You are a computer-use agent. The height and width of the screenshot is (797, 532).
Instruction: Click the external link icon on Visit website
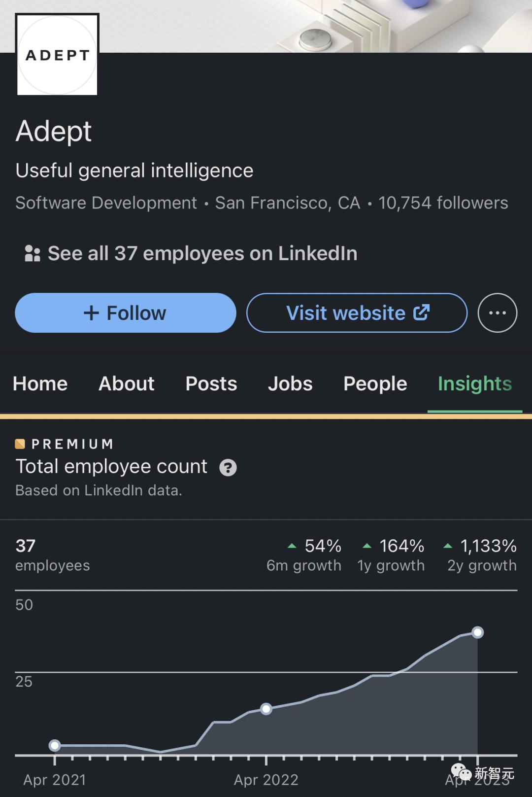coord(421,312)
